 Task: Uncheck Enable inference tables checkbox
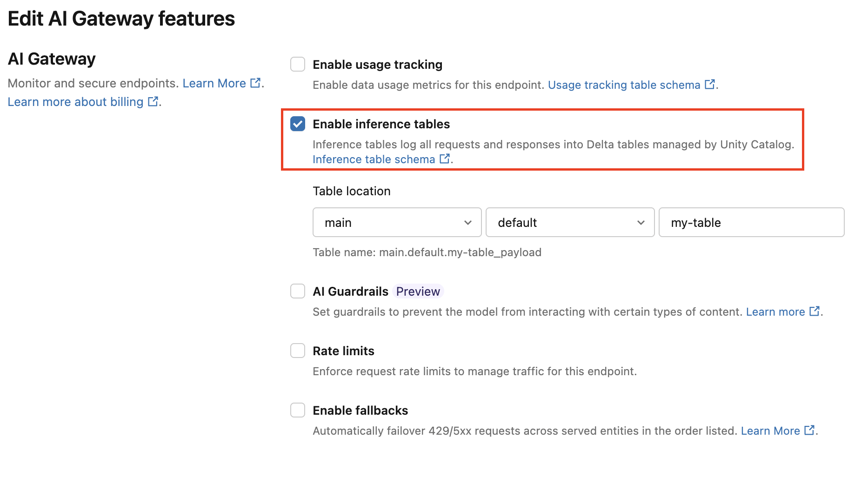point(298,124)
